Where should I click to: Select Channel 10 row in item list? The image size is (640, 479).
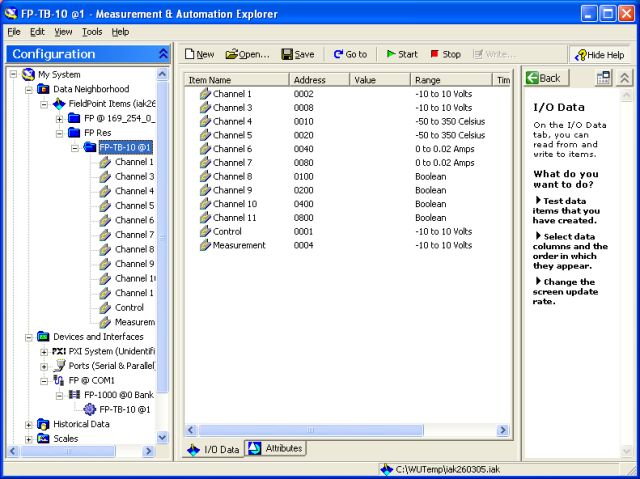(347, 204)
